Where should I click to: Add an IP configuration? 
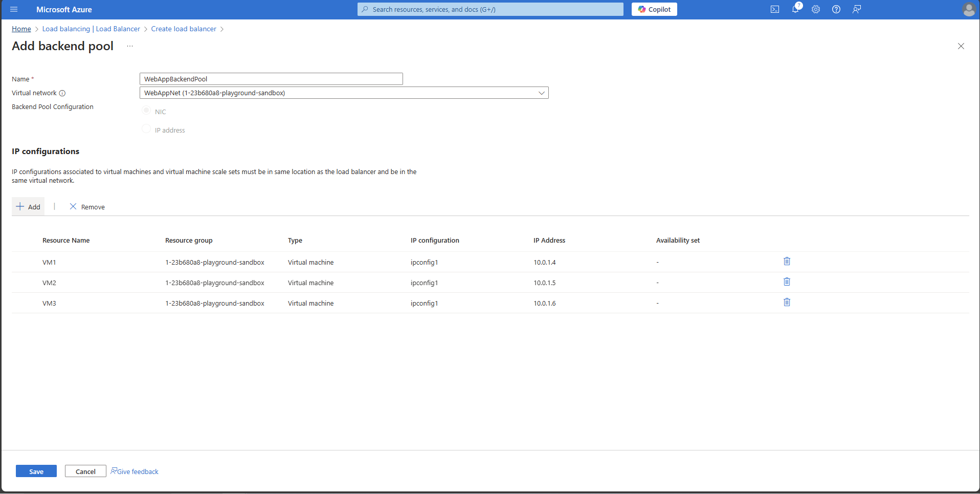[x=28, y=206]
